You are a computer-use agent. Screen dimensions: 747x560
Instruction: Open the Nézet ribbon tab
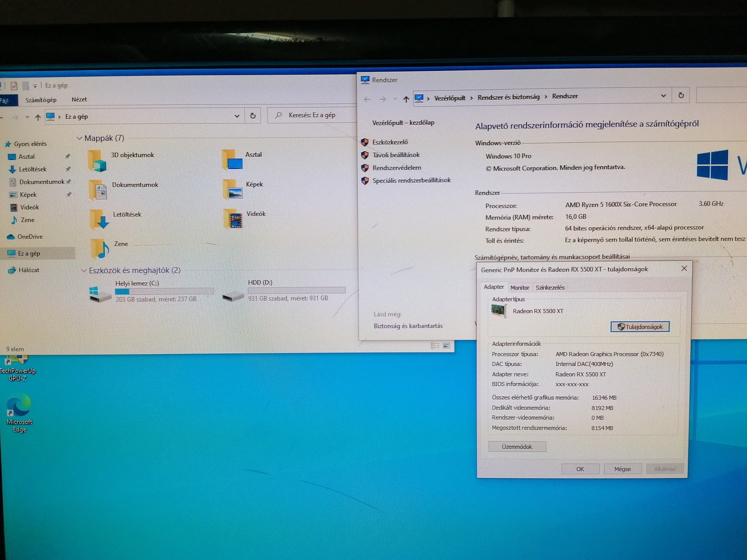pos(79,100)
